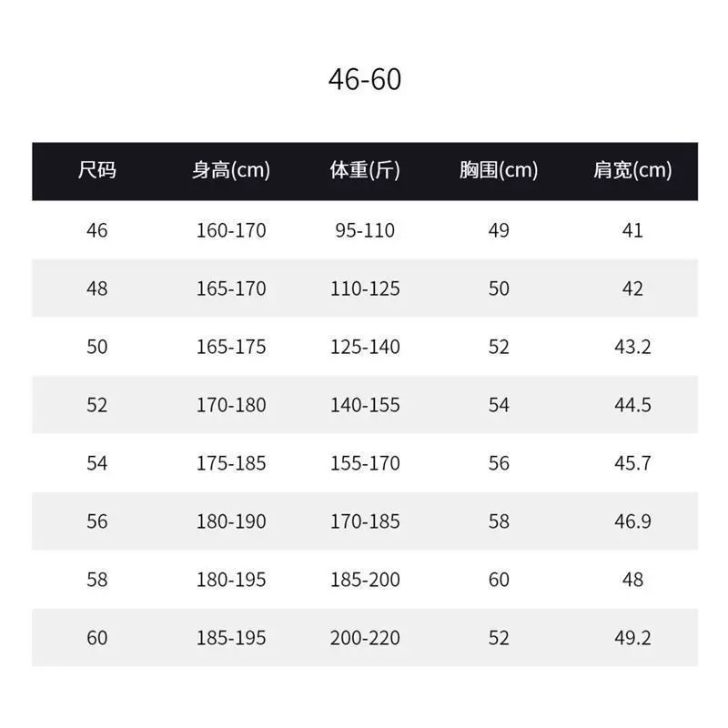Select the 胸围(cm) column header
This screenshot has width=728, height=728.
tap(499, 170)
